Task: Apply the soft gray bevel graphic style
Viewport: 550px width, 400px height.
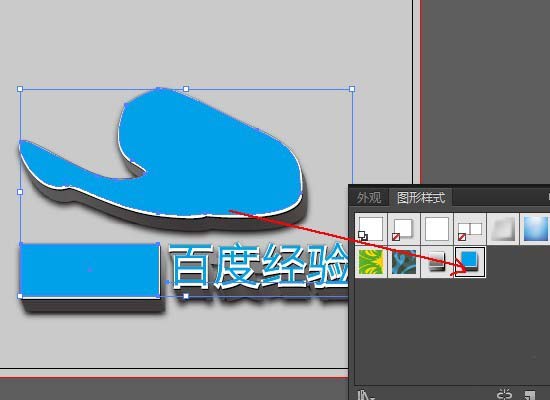Action: 503,229
